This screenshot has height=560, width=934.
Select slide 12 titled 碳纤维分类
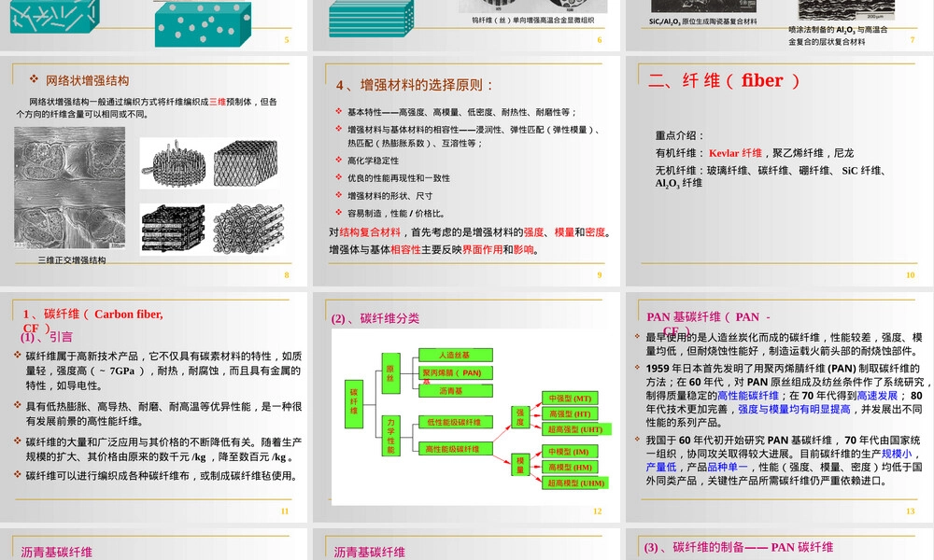pyautogui.click(x=466, y=407)
